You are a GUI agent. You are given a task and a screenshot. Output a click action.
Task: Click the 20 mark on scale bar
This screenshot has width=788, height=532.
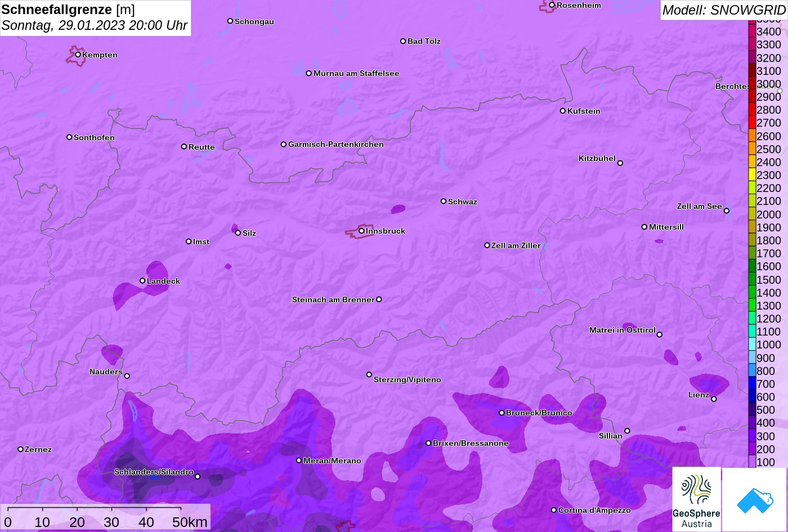[x=77, y=522]
